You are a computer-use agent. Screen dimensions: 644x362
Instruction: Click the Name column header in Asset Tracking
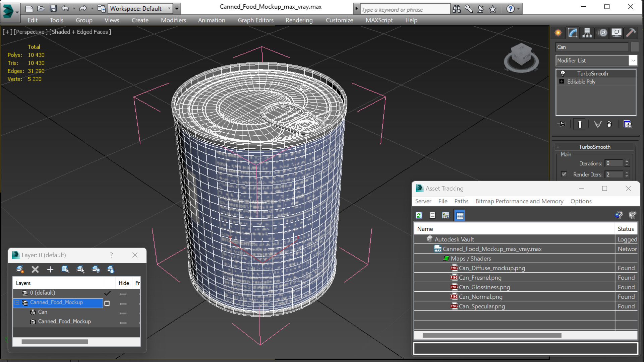(x=514, y=229)
